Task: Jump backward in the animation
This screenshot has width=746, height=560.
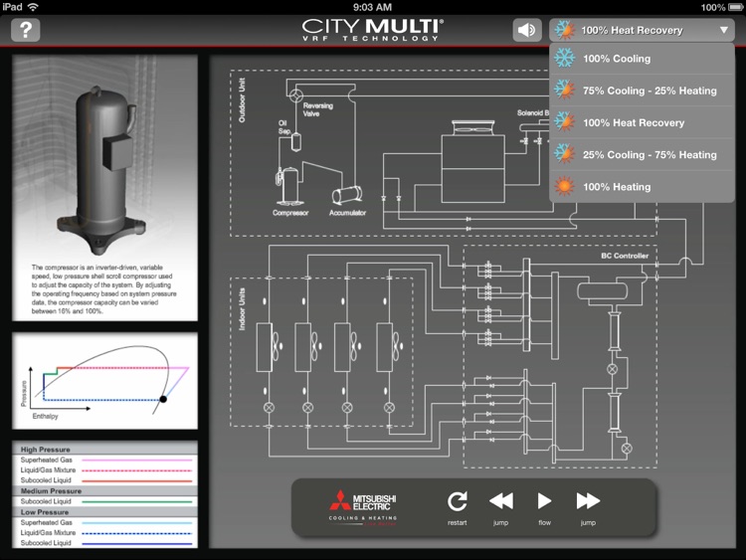Action: [501, 501]
